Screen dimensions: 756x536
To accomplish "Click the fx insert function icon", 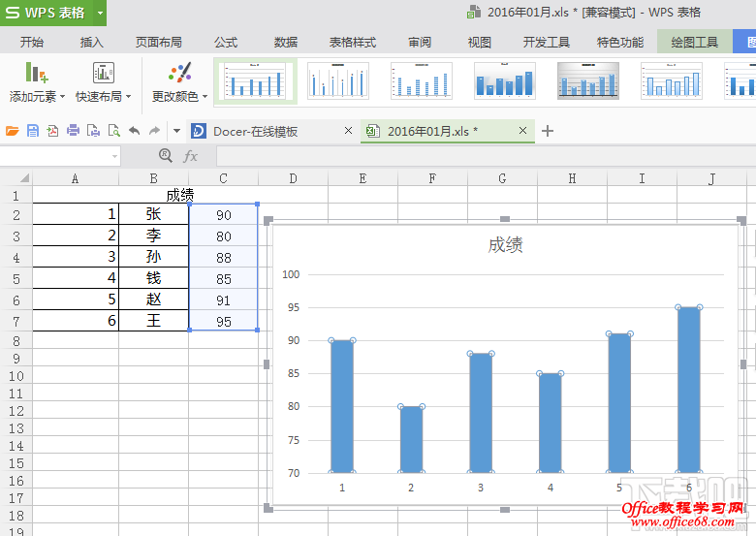I will (x=191, y=156).
